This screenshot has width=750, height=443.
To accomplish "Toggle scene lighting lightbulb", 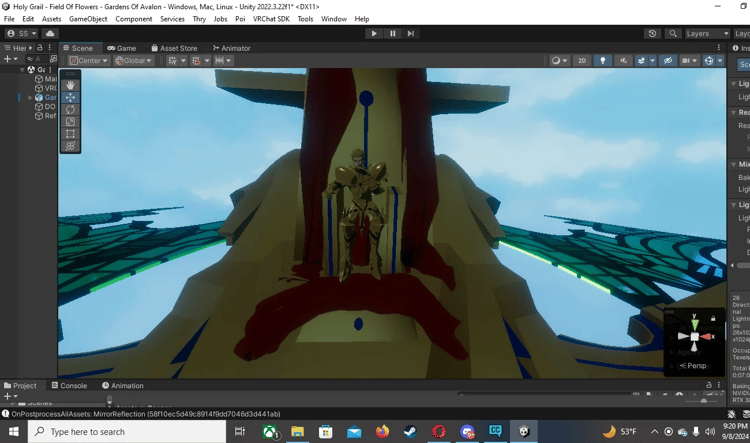I will 602,61.
